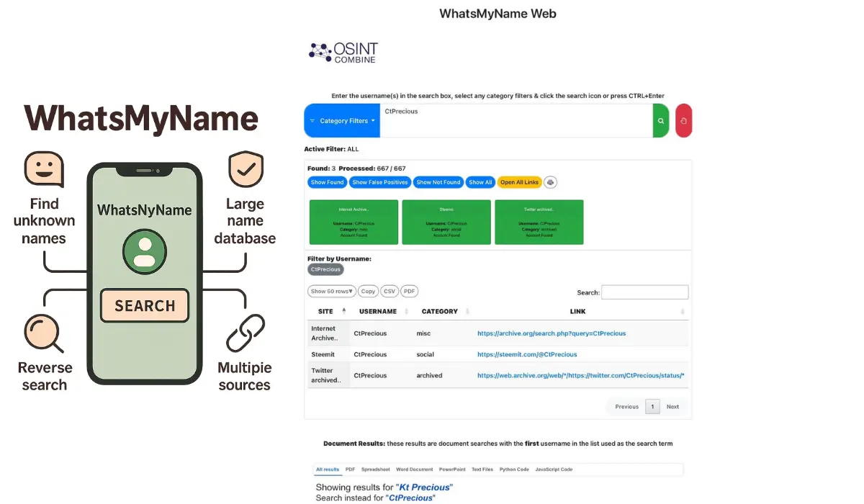The width and height of the screenshot is (864, 504).
Task: Switch to the PDF results tab
Action: click(350, 469)
